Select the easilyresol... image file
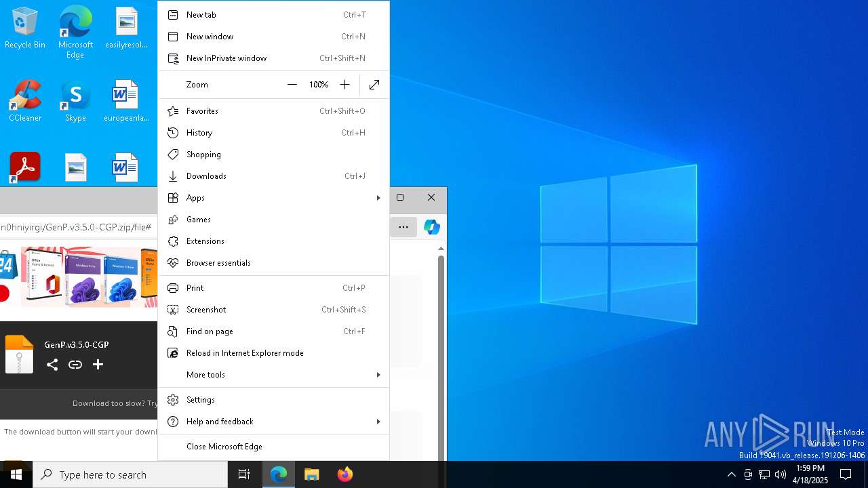The image size is (868, 488). click(x=126, y=29)
